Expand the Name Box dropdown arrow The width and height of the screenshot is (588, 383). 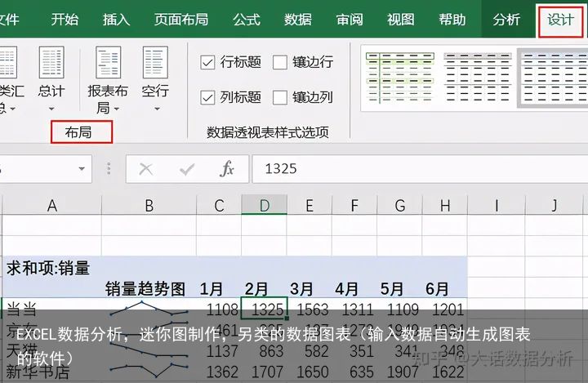click(x=82, y=169)
